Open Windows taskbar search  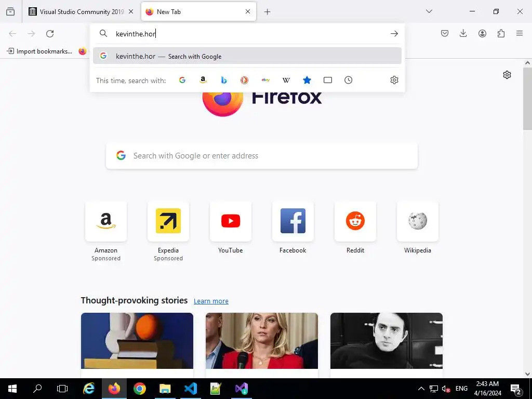37,389
